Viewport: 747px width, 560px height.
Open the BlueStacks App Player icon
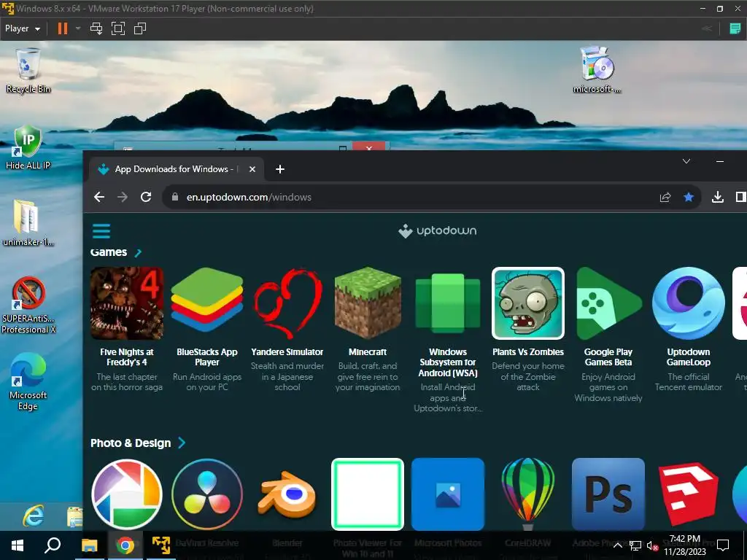[206, 300]
